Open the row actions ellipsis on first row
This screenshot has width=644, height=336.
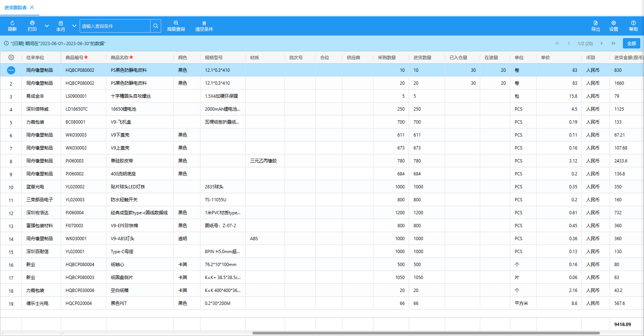coord(11,70)
